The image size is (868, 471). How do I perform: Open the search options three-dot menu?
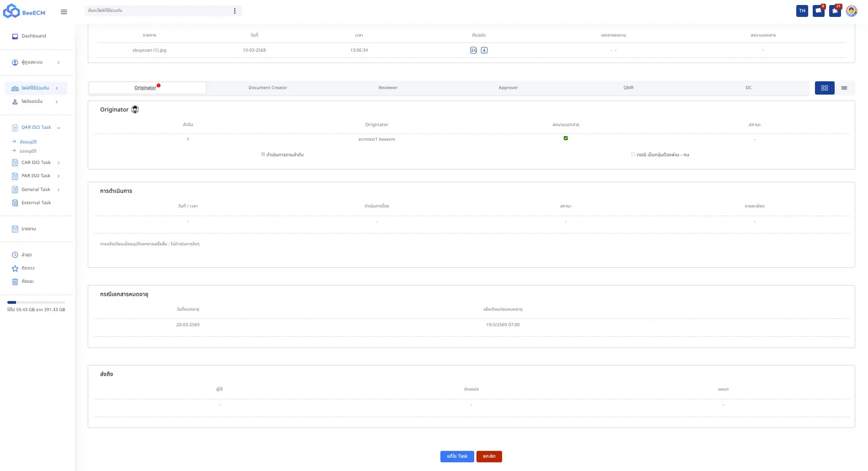(x=235, y=11)
